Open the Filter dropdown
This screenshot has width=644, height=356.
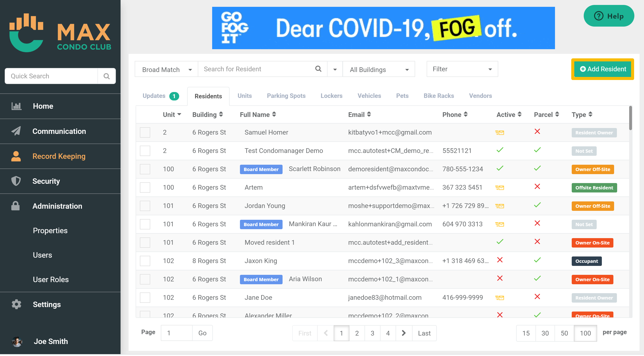coord(462,69)
